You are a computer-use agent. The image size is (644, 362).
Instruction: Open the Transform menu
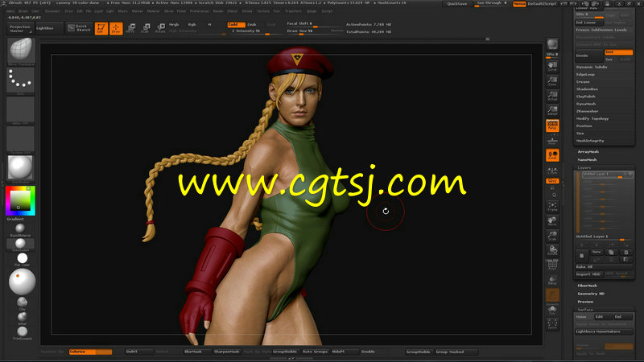click(x=293, y=11)
